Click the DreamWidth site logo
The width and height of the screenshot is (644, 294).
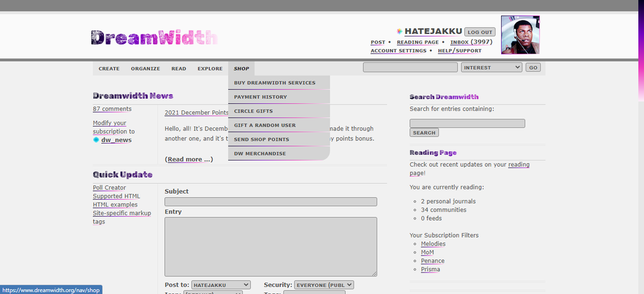155,37
